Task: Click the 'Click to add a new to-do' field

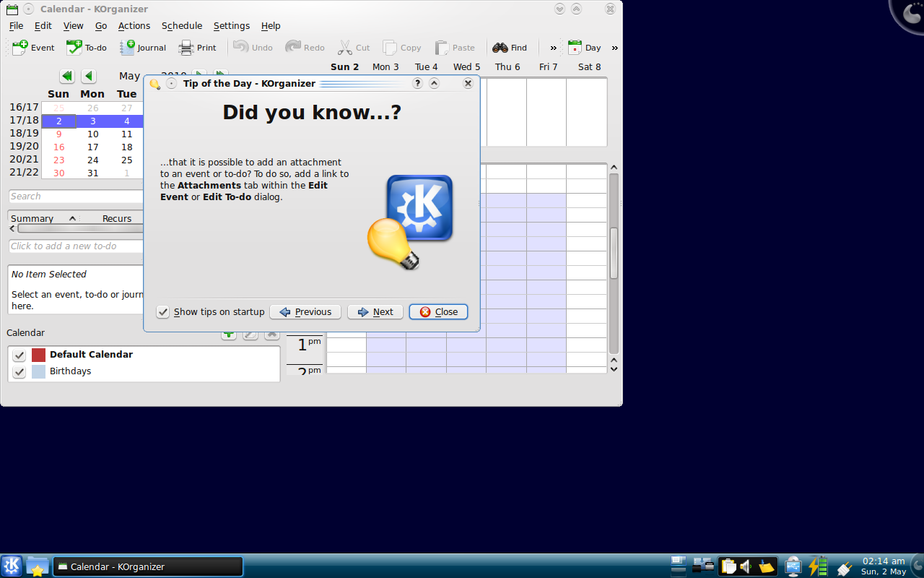Action: (77, 246)
